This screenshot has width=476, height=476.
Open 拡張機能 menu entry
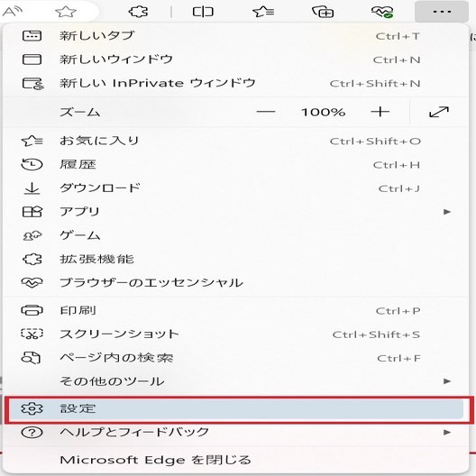(x=235, y=260)
